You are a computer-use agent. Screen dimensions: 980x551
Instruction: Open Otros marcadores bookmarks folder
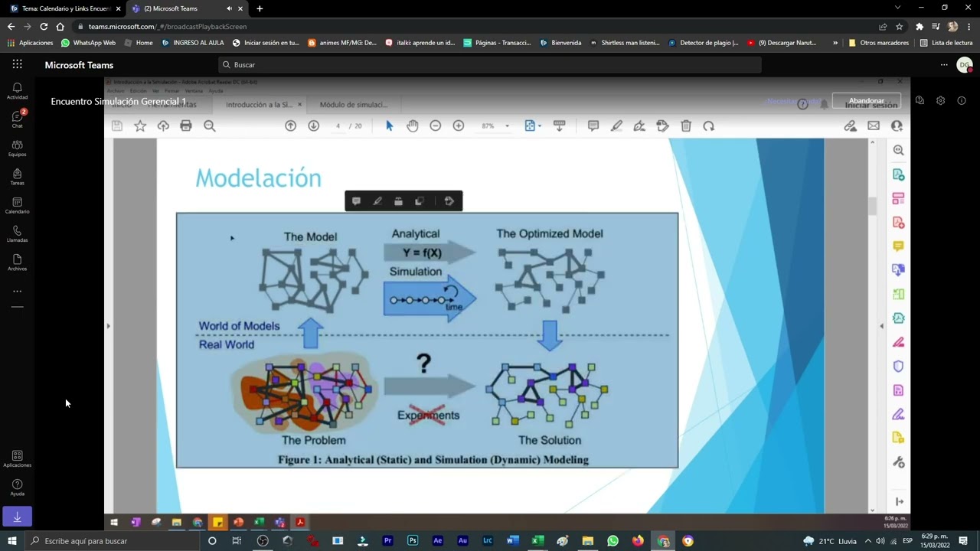coord(879,43)
